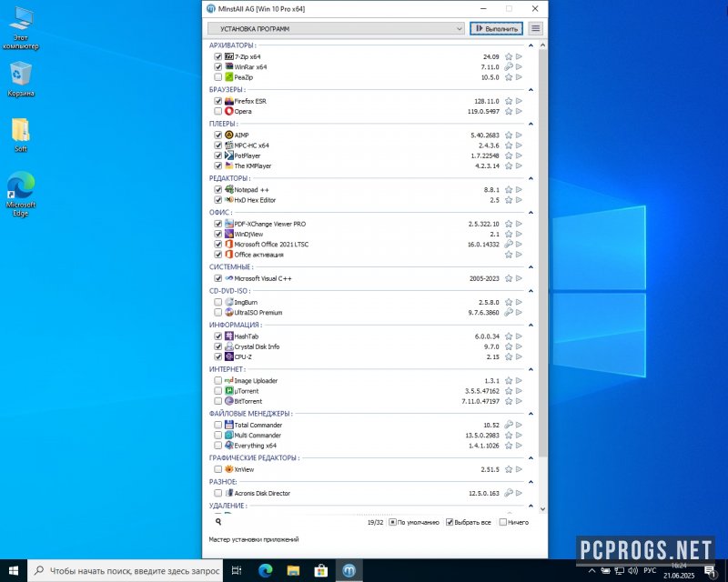Screen dimensions: 728x582
Task: Check the PeaZip checkbox
Action: [217, 77]
